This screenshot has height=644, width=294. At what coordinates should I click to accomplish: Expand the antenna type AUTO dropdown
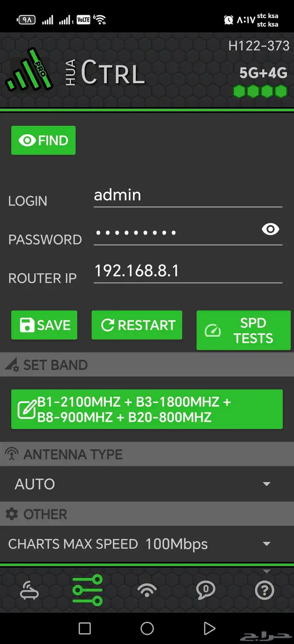point(147,484)
